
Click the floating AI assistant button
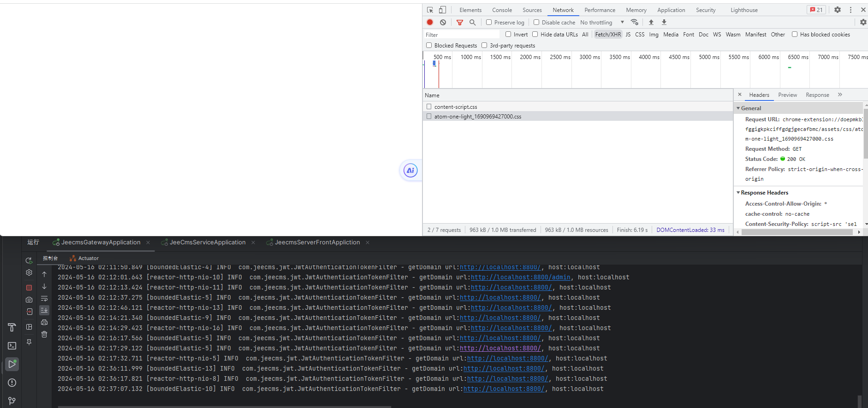click(x=410, y=171)
